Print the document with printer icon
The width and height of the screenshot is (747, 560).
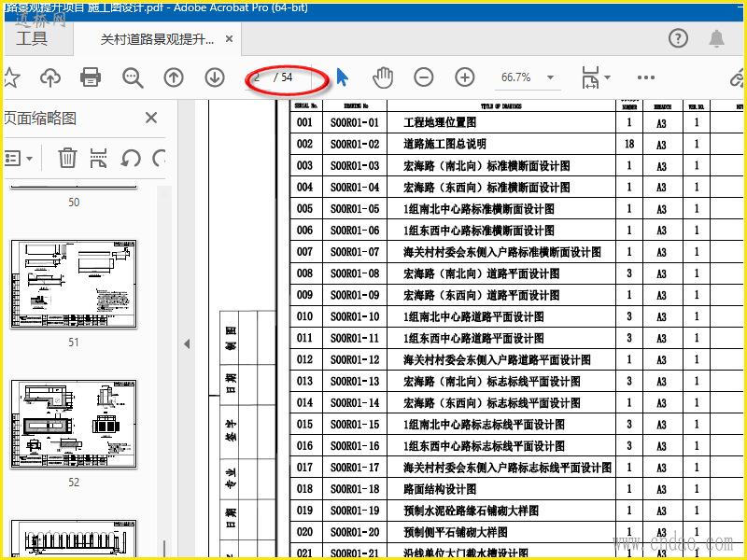pyautogui.click(x=91, y=77)
